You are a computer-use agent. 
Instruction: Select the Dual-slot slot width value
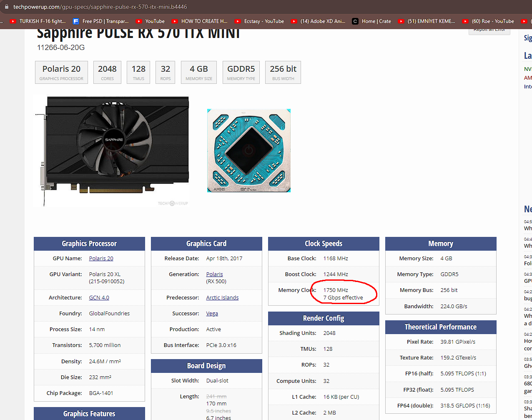(x=217, y=380)
